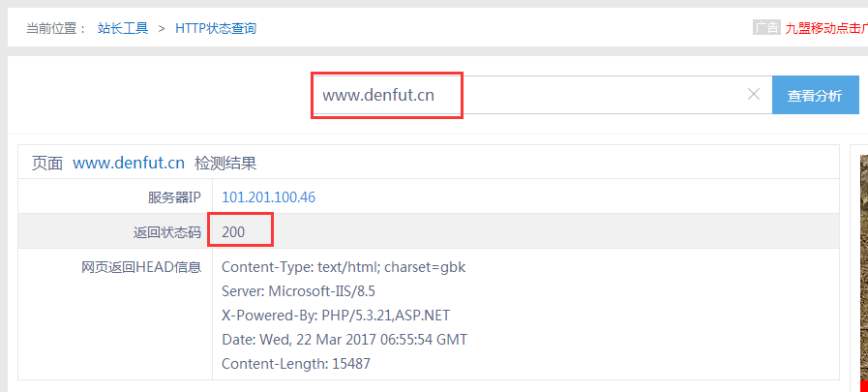The width and height of the screenshot is (868, 392).
Task: Open the 站长工具 breadcrumb link
Action: click(x=123, y=28)
